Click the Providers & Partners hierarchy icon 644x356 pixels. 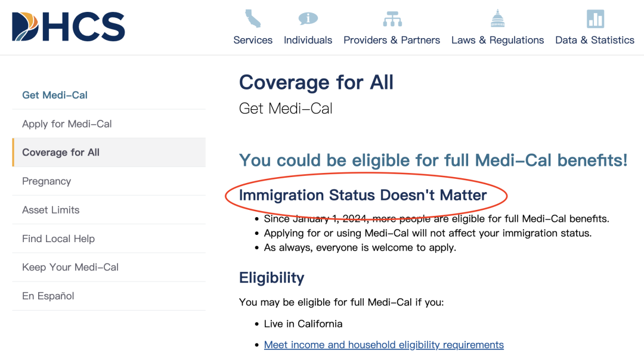point(392,19)
